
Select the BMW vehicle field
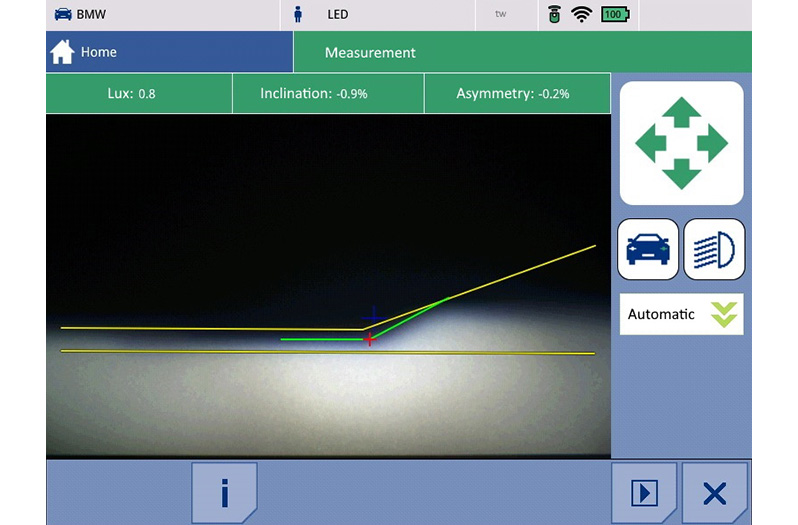point(90,15)
